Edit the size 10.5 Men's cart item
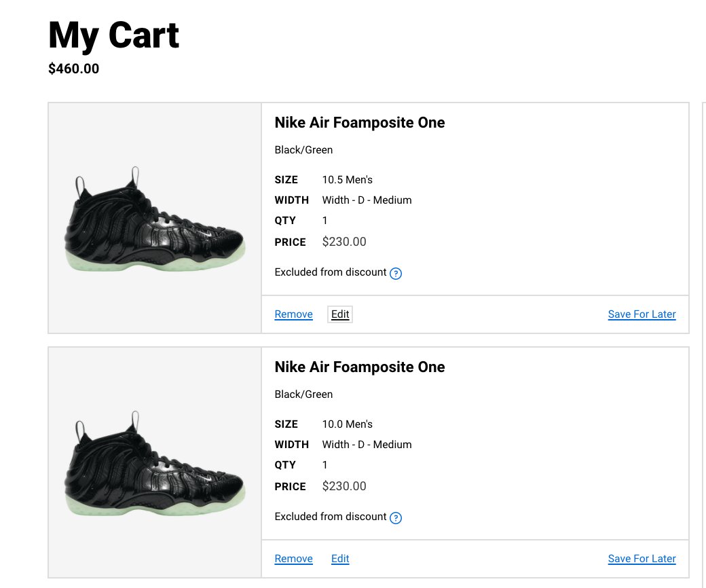Screen dimensions: 706x588 pyautogui.click(x=340, y=314)
